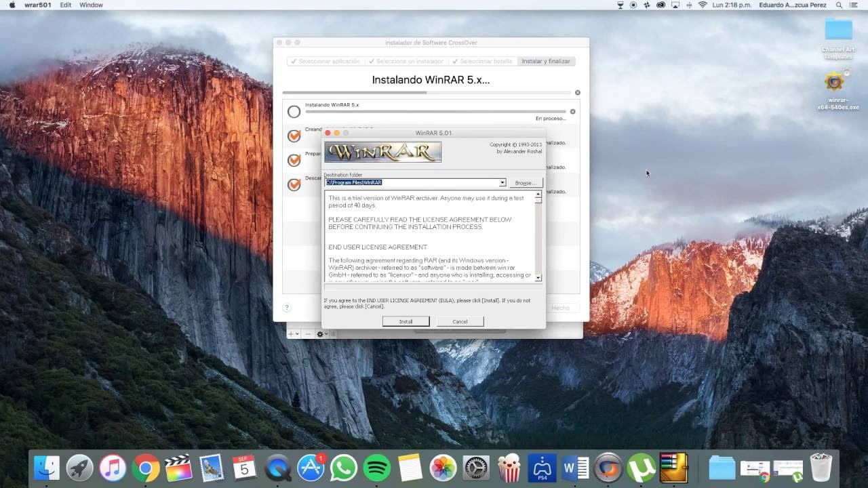Open System Preferences gear in Dock
The image size is (868, 488).
(475, 468)
